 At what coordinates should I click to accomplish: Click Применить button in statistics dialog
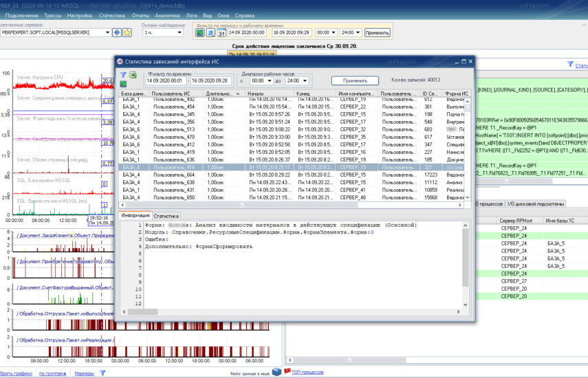[355, 80]
